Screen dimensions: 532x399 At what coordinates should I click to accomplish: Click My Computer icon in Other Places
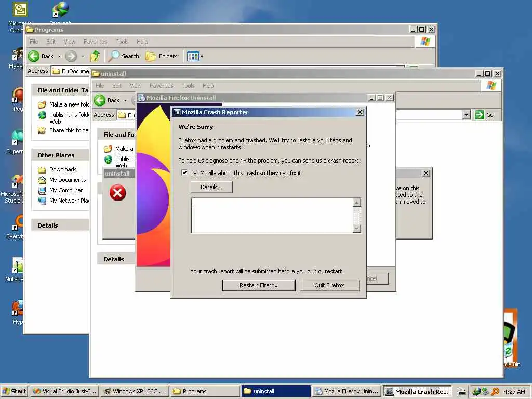click(42, 190)
